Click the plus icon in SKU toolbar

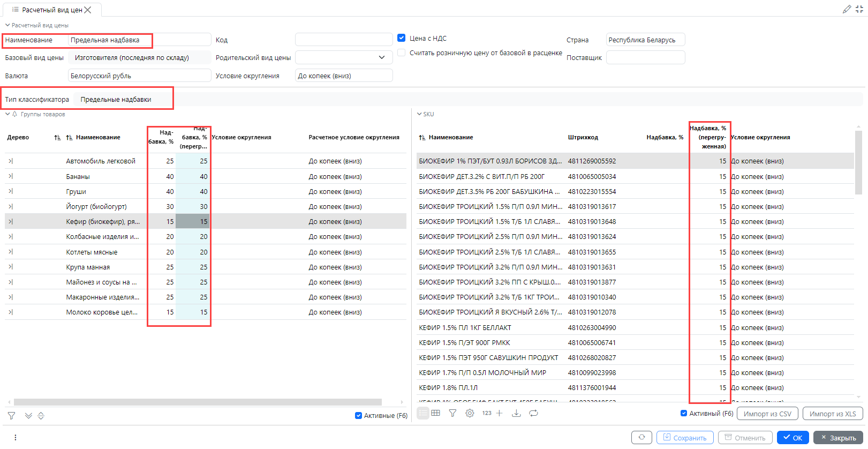[500, 413]
